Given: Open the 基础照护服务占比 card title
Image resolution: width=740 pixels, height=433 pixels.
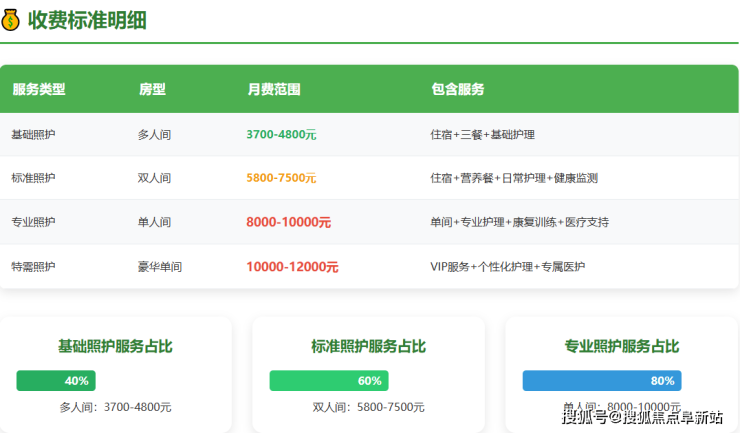Looking at the screenshot, I should [115, 347].
